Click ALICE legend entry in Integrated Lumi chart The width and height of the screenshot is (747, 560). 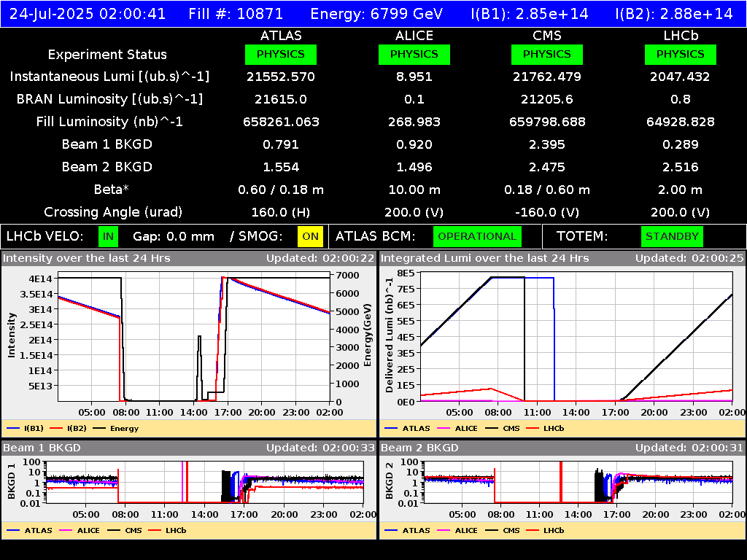click(x=457, y=428)
